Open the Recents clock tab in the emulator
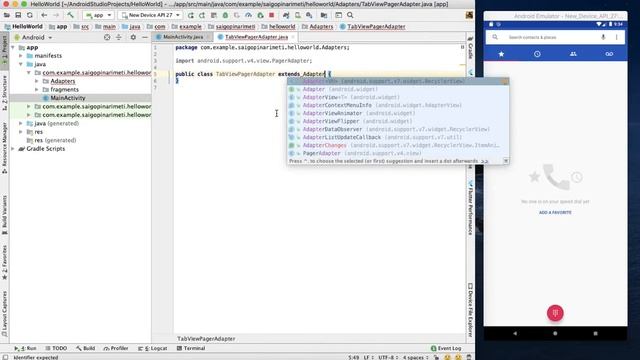 coord(537,54)
